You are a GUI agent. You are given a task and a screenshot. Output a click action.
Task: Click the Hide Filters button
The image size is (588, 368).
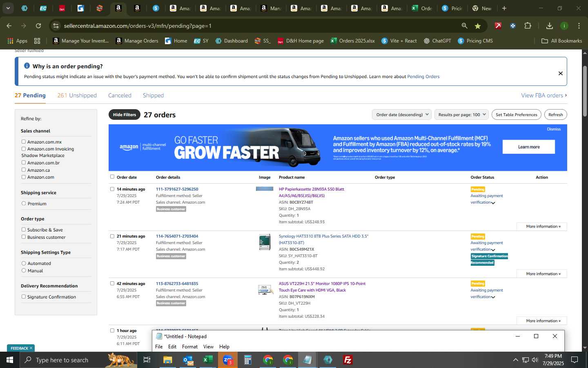coord(125,114)
